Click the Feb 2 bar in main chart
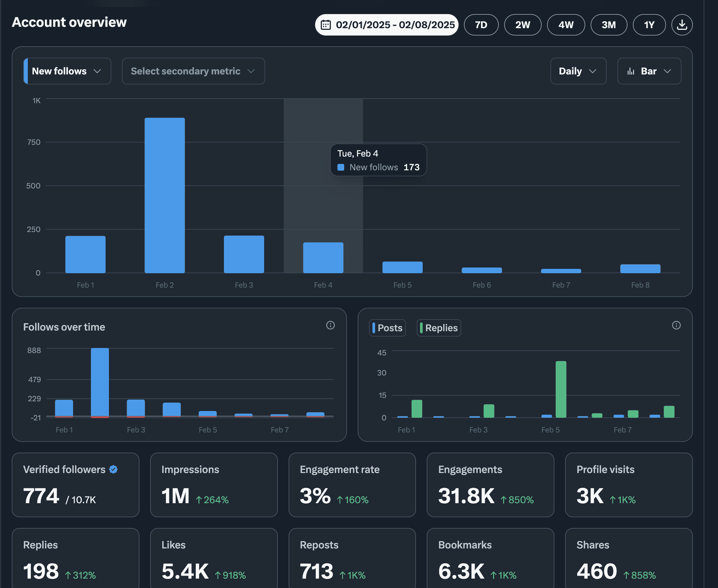 click(x=165, y=195)
